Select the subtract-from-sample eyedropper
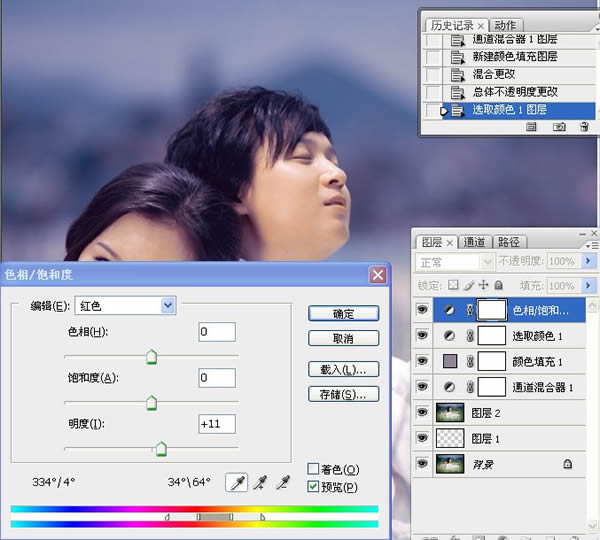Screen dimensions: 600x540 [x=283, y=482]
